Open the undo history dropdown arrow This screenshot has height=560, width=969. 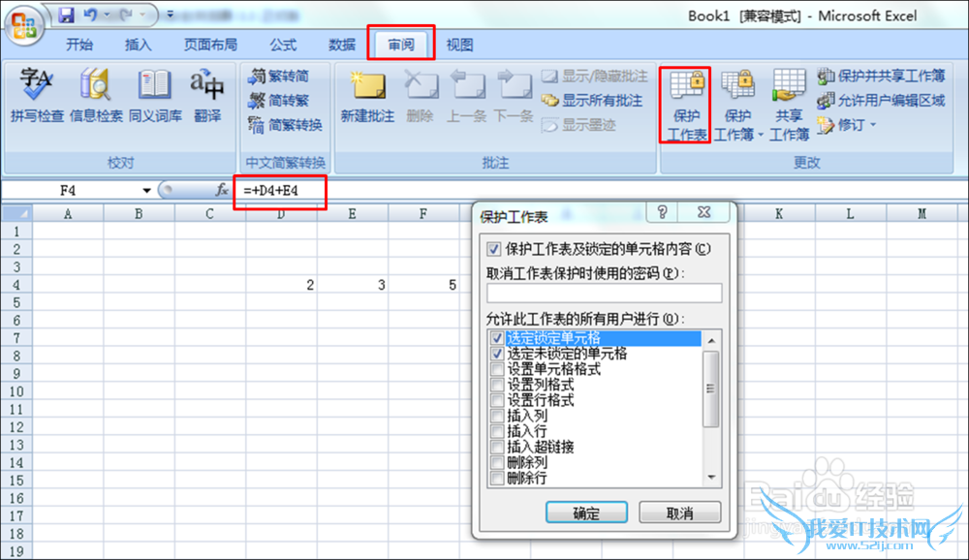(107, 15)
